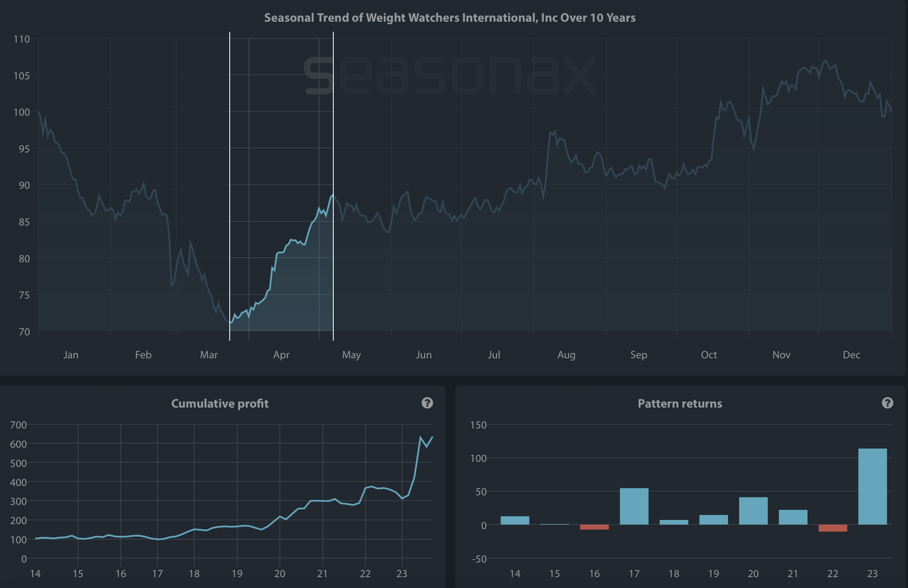Click the 2021 bar in Pattern returns
The width and height of the screenshot is (908, 588).
tap(793, 517)
